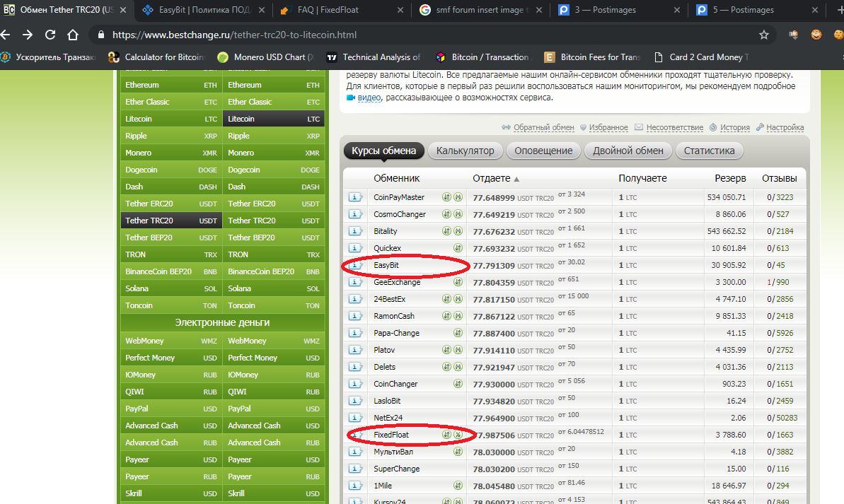
Task: Sort table by the Получаете column
Action: coord(642,179)
